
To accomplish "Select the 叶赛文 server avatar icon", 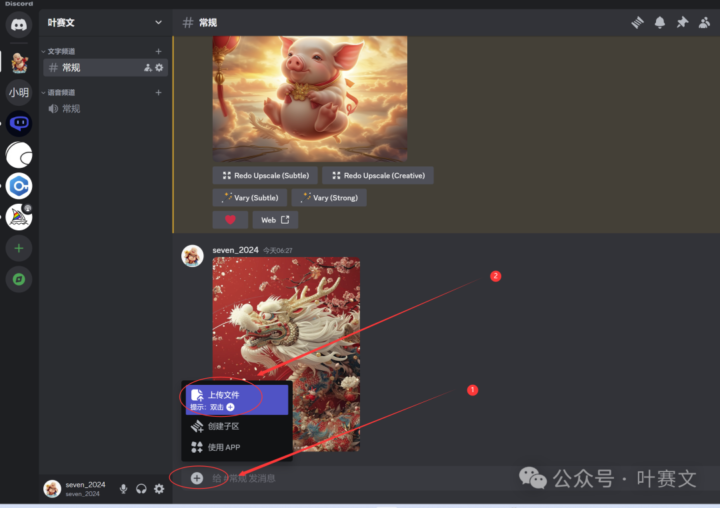I will pos(19,62).
